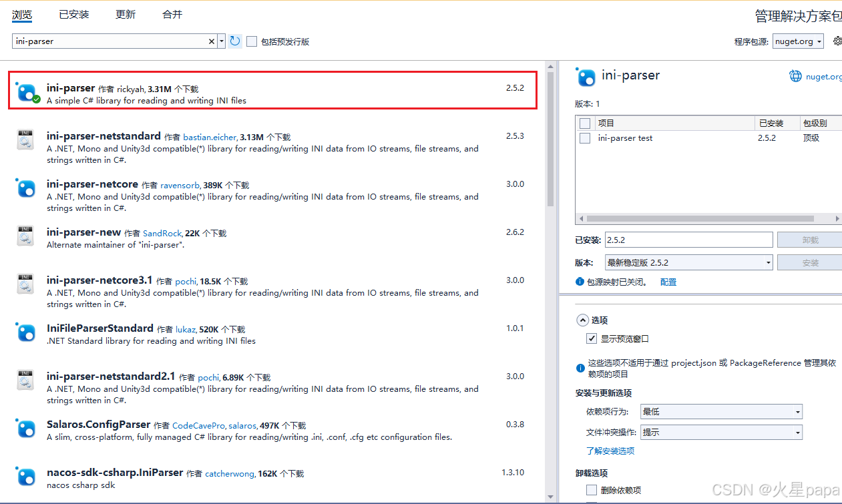The height and width of the screenshot is (504, 842).
Task: Click the 安装 button
Action: 809,262
